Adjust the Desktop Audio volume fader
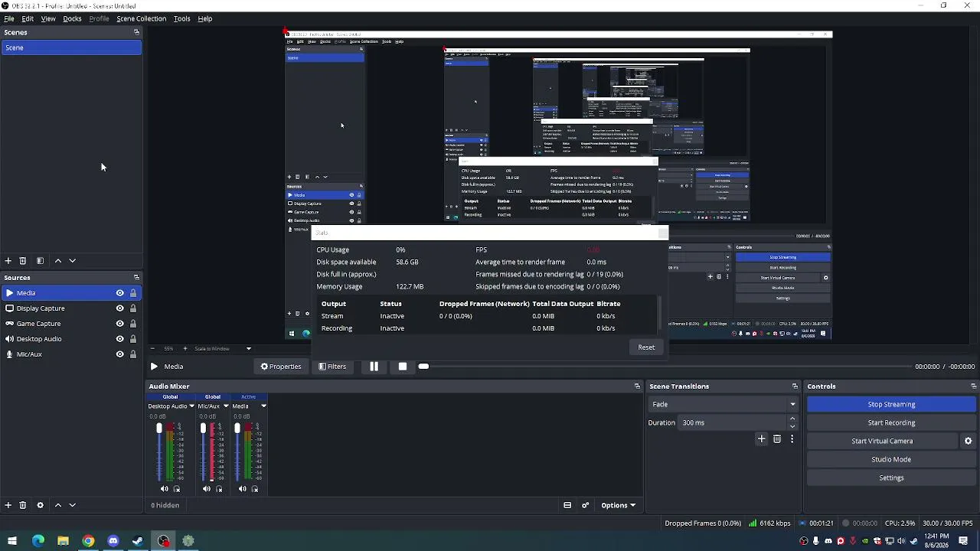 159,429
